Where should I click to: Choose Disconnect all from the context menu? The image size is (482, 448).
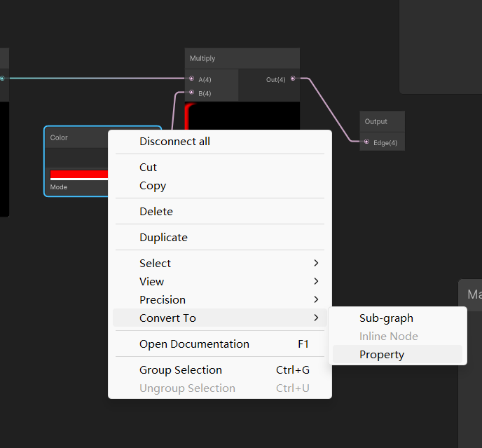click(x=175, y=142)
